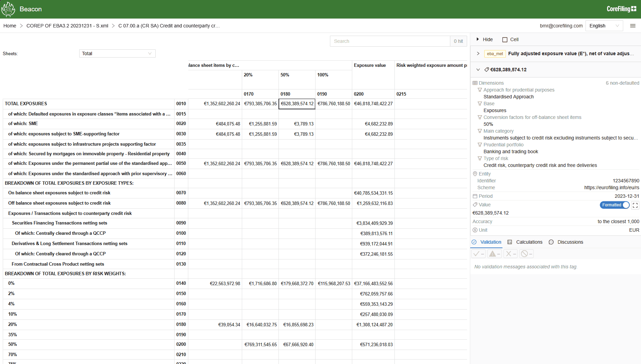Click filter icon for Approach for prudential purposes
Screen dimensions: 641x364
pos(480,90)
